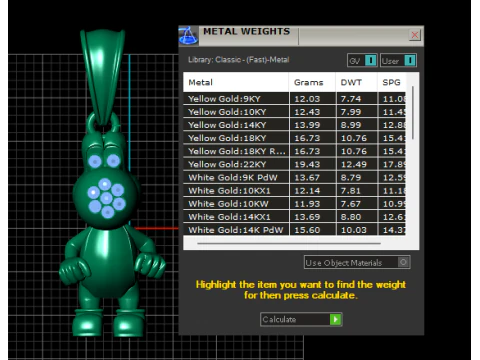Select the White Gold:14K PdW row
This screenshot has height=360, width=480.
click(x=294, y=230)
